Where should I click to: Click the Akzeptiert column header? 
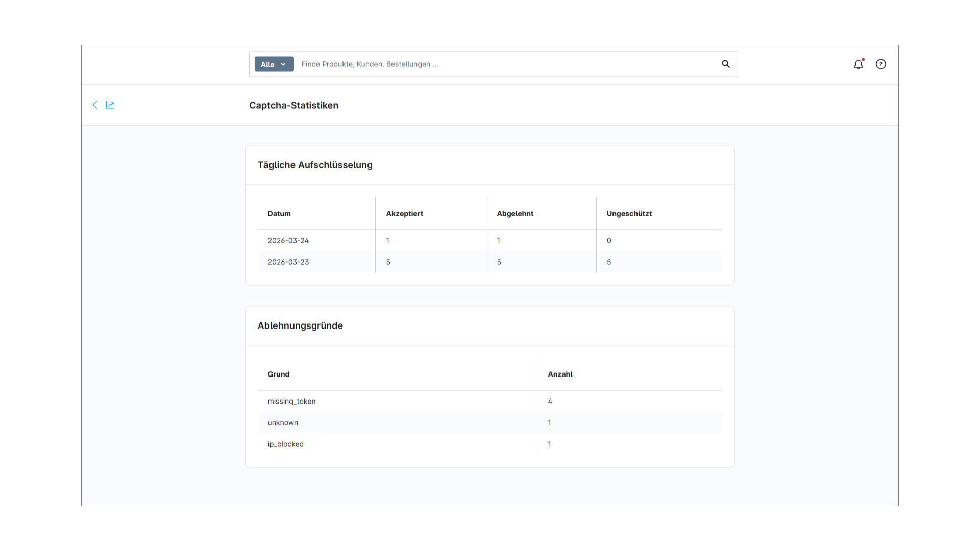(405, 213)
